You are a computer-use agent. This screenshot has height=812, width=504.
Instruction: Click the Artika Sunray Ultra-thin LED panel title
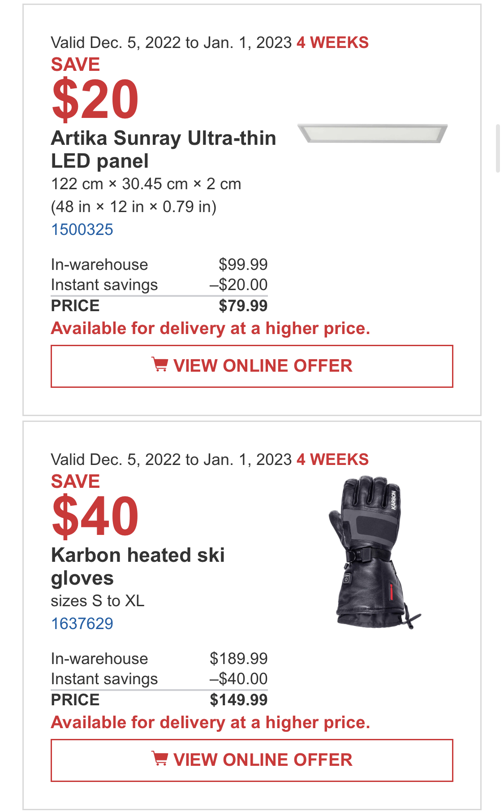tap(164, 149)
